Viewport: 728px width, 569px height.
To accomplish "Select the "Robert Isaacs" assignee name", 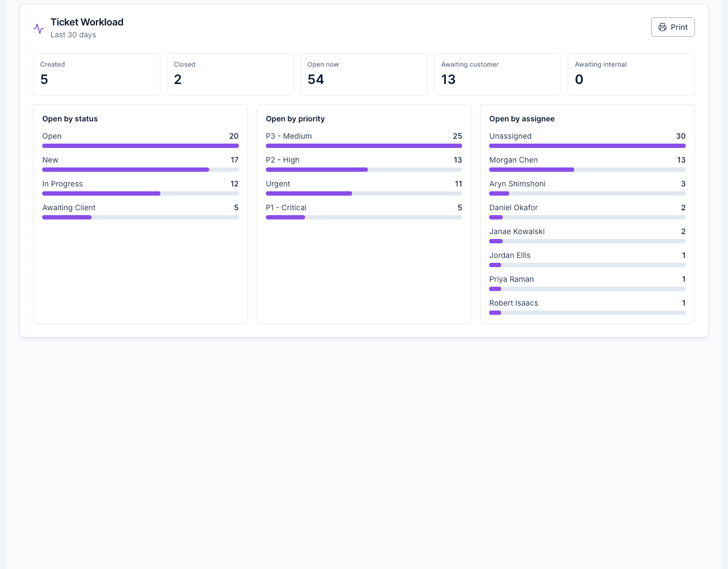I will point(513,303).
